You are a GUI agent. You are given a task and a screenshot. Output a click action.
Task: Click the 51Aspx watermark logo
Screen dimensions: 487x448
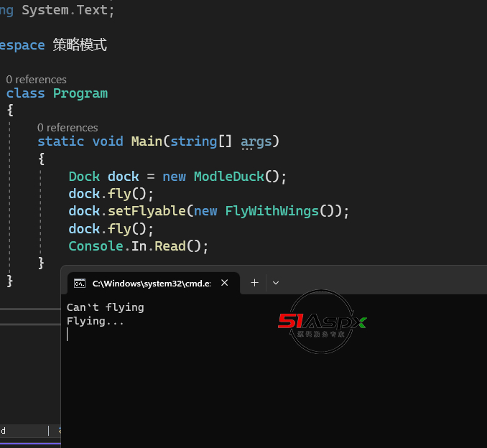pyautogui.click(x=322, y=322)
